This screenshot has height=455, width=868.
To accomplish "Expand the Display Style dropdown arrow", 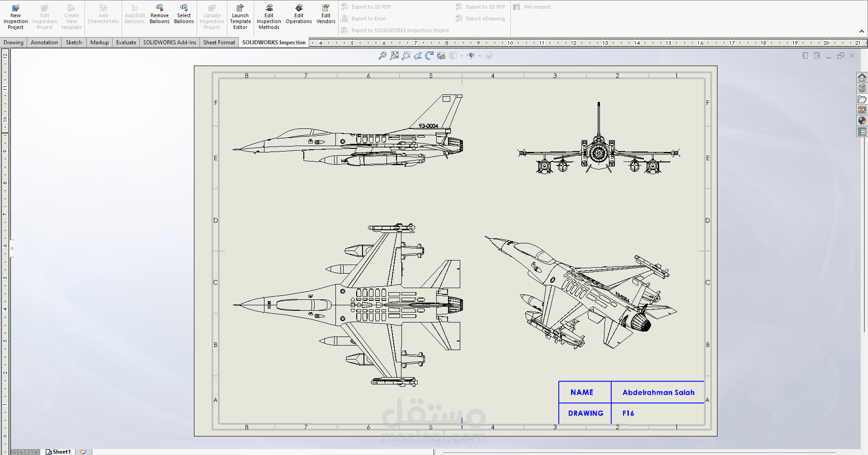I will (x=462, y=56).
